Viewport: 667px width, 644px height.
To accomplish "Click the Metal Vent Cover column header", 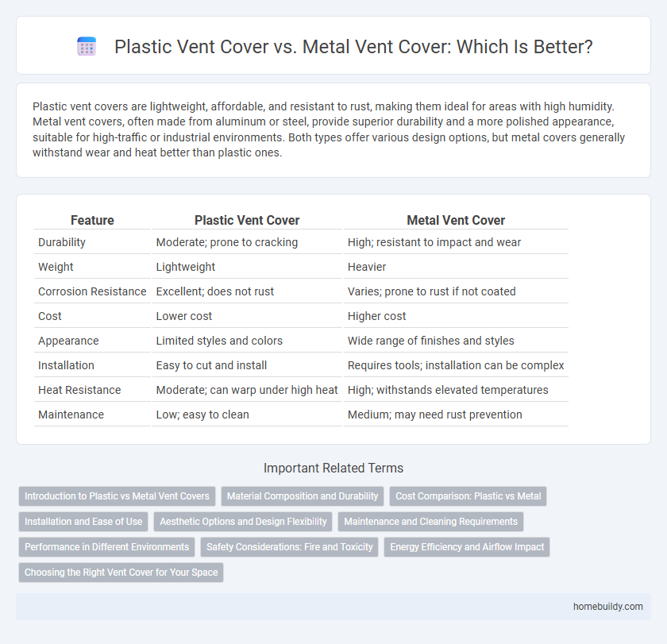I will point(455,220).
